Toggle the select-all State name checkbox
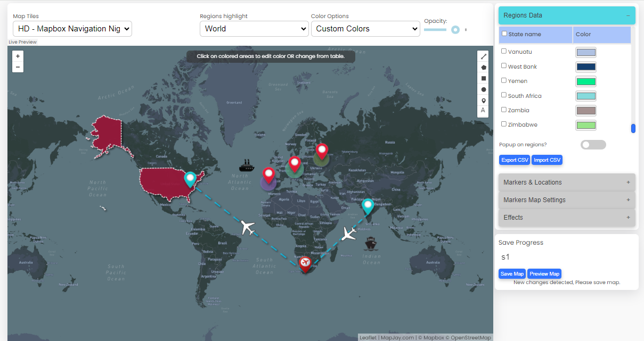Screen dimensions: 644x341 coord(504,34)
